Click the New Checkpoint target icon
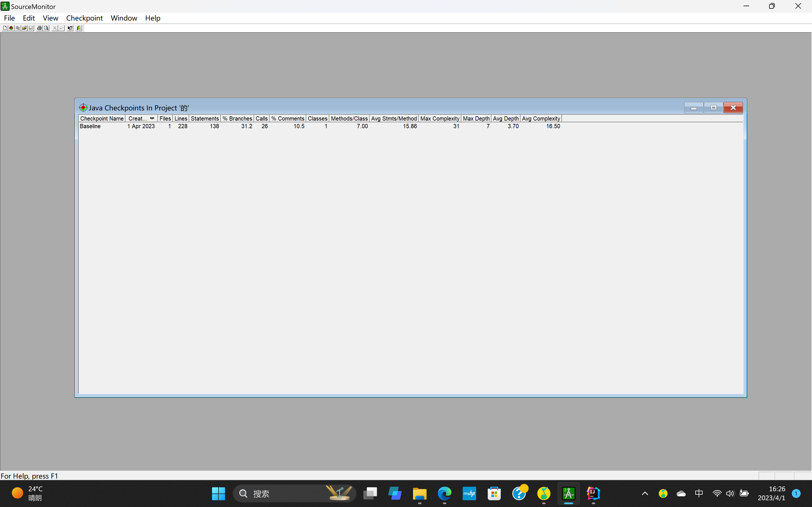Screen dimensions: 812x507 (11, 28)
